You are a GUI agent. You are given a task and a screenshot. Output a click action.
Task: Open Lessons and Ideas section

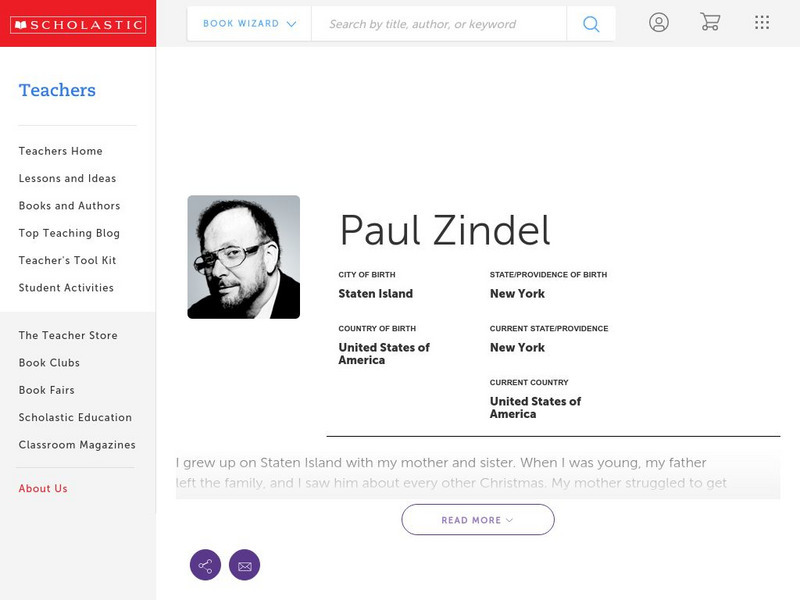[67, 179]
